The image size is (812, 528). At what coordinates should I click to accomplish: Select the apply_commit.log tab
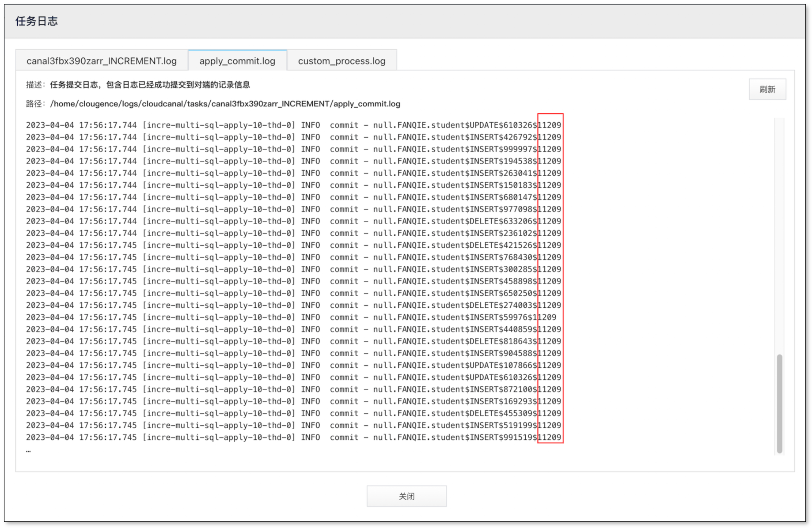pos(237,60)
